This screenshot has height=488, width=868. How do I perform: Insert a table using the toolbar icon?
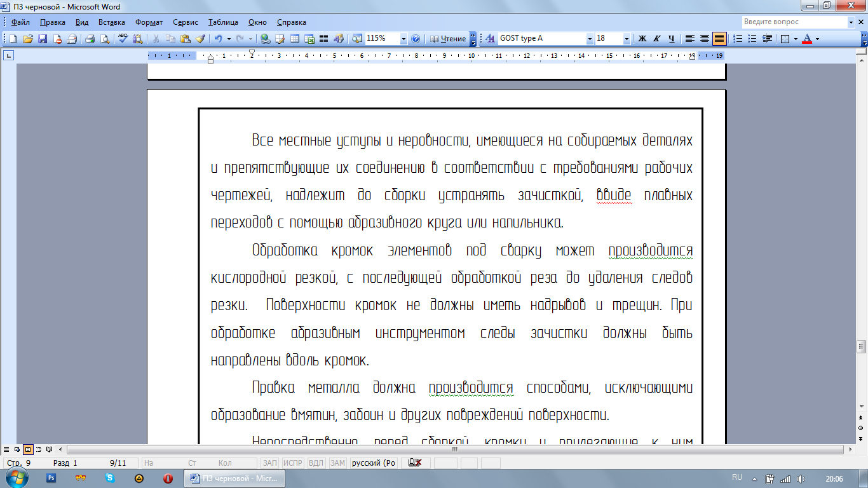tap(295, 39)
